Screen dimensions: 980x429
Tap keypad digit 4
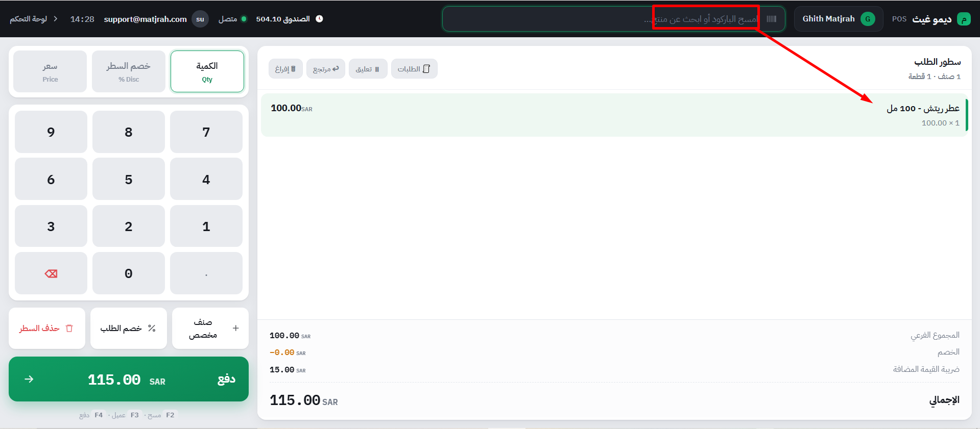pos(206,179)
